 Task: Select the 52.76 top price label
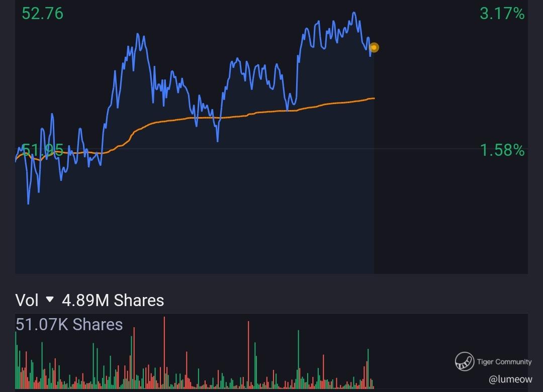coord(42,14)
